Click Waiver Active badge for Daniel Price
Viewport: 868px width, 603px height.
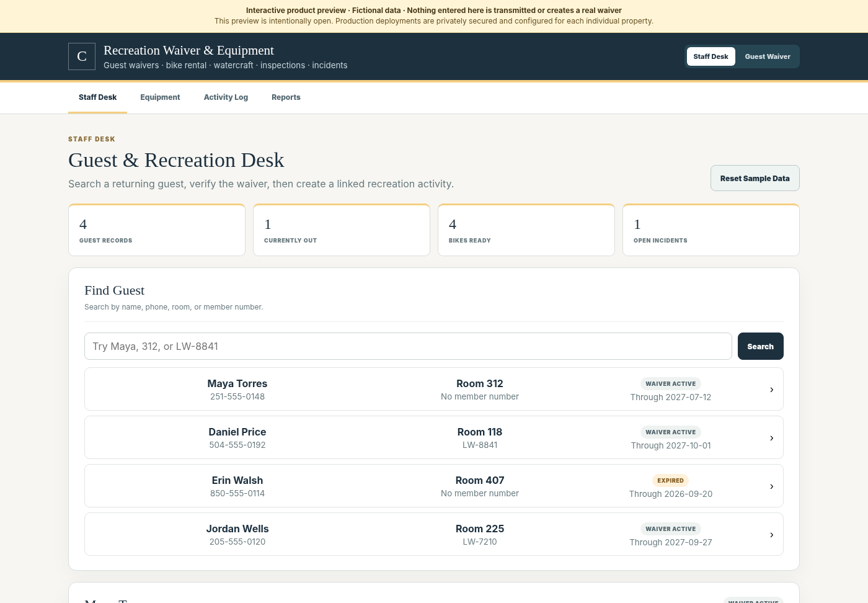(x=671, y=432)
